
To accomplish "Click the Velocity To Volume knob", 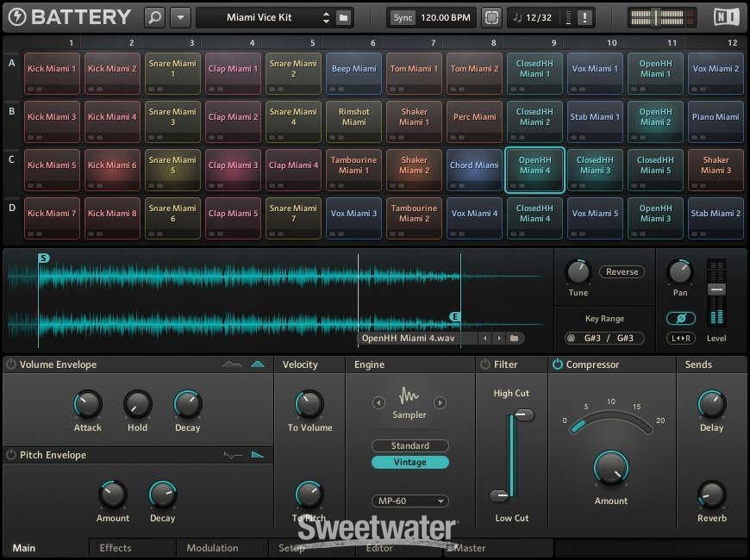I will pyautogui.click(x=309, y=404).
